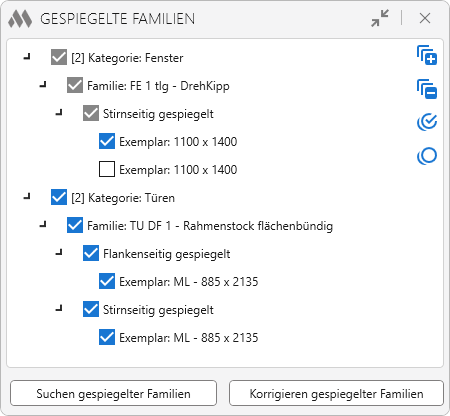Image resolution: width=450 pixels, height=416 pixels.
Task: Uncheck the Flankenseitig gespiegelt checkbox
Action: coord(91,253)
